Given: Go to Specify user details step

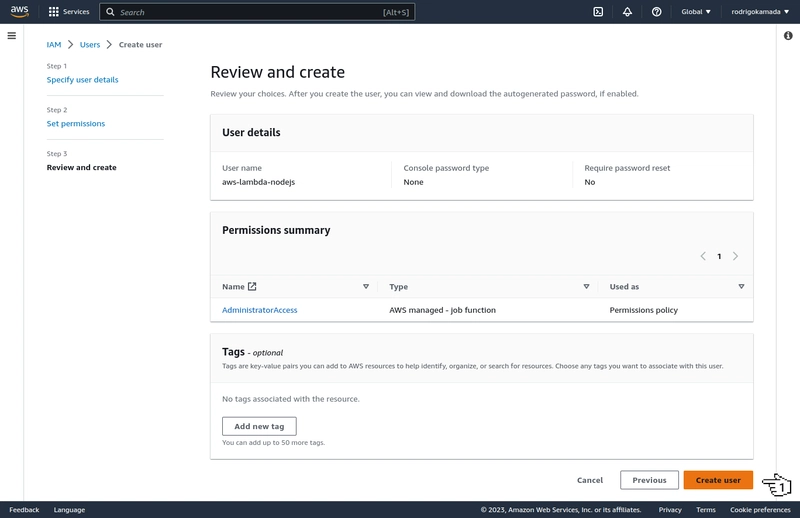Looking at the screenshot, I should click(x=82, y=80).
